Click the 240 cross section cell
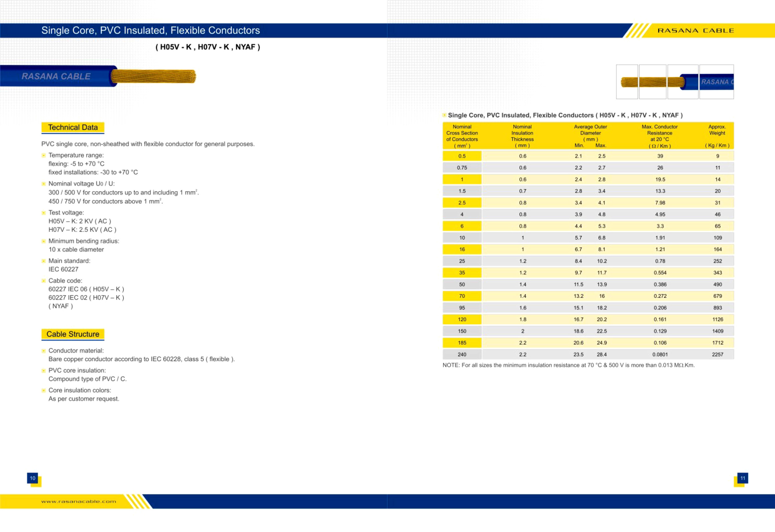The image size is (775, 532). (x=462, y=355)
